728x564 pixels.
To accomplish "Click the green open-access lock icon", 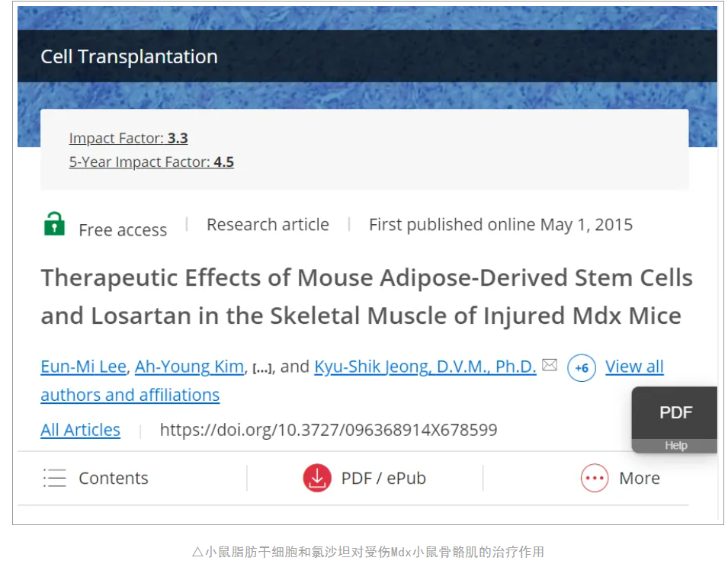I will pyautogui.click(x=54, y=225).
